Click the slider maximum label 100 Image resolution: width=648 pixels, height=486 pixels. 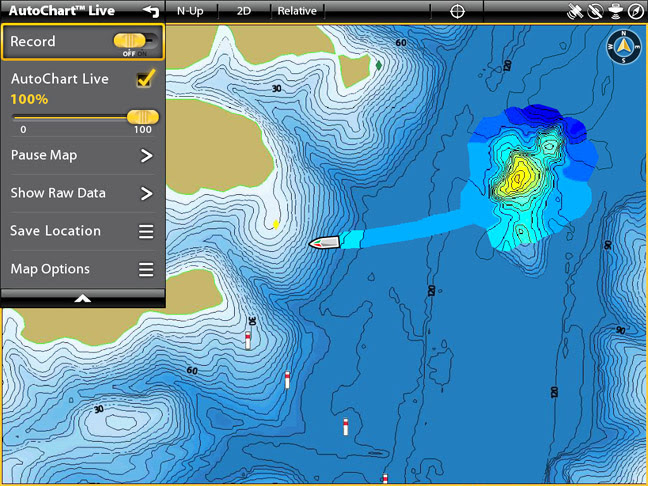(x=143, y=130)
